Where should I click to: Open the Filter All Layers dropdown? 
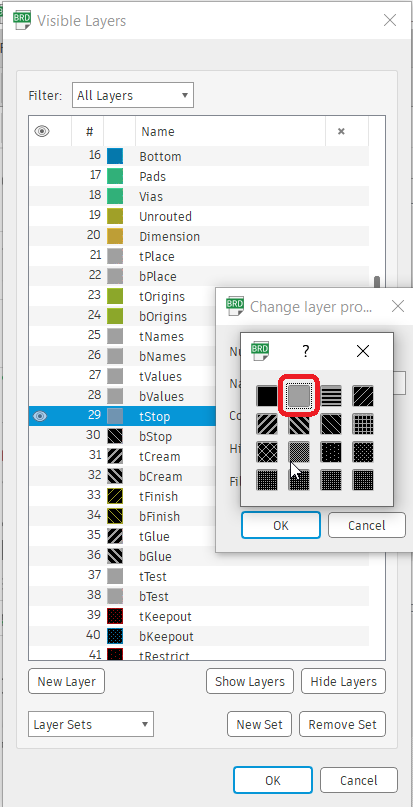[133, 95]
